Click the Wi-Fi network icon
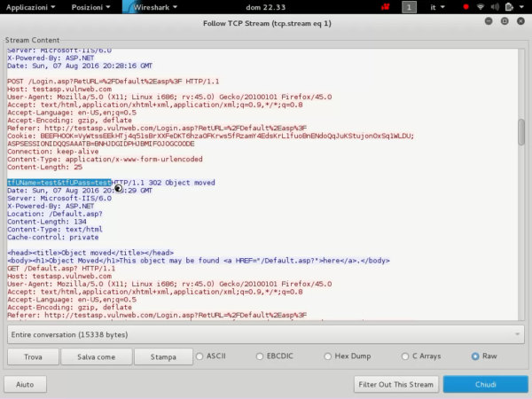The width and height of the screenshot is (532, 399). click(480, 7)
